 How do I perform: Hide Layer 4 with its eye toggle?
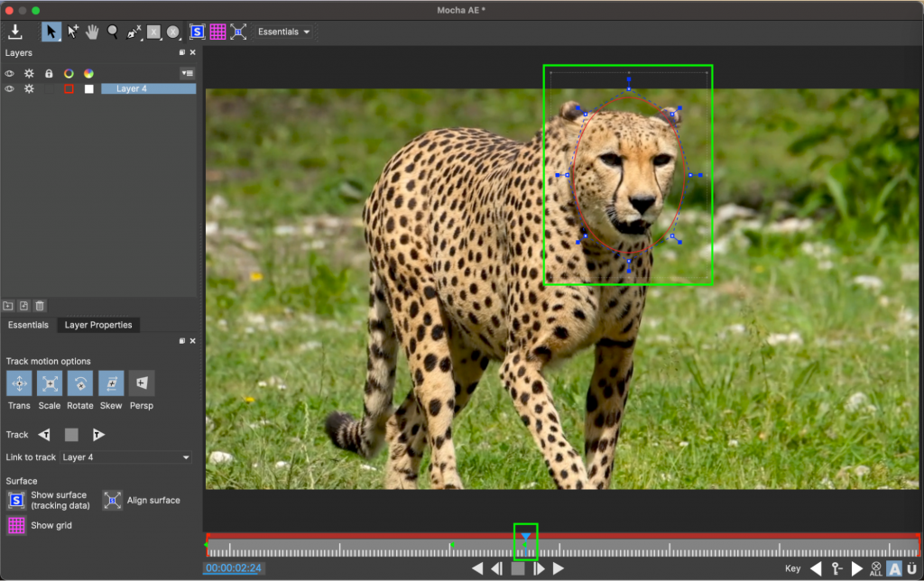coord(8,88)
